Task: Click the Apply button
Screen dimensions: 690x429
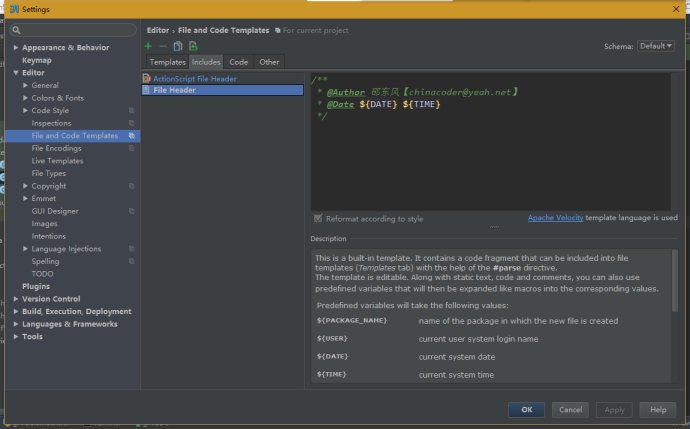Action: (x=614, y=410)
